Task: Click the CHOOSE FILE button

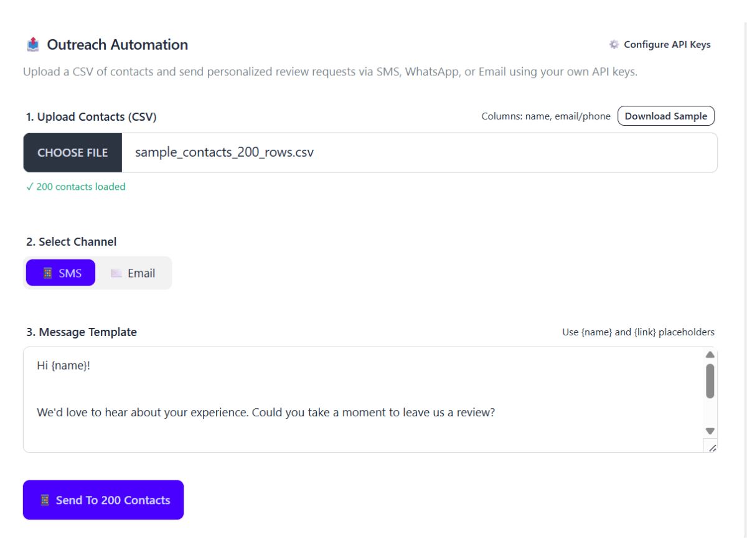Action: (x=73, y=153)
